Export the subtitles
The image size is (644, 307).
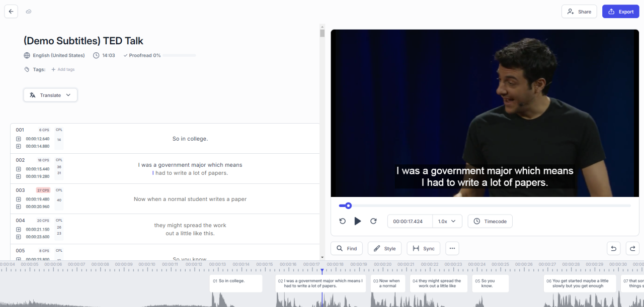coord(620,12)
